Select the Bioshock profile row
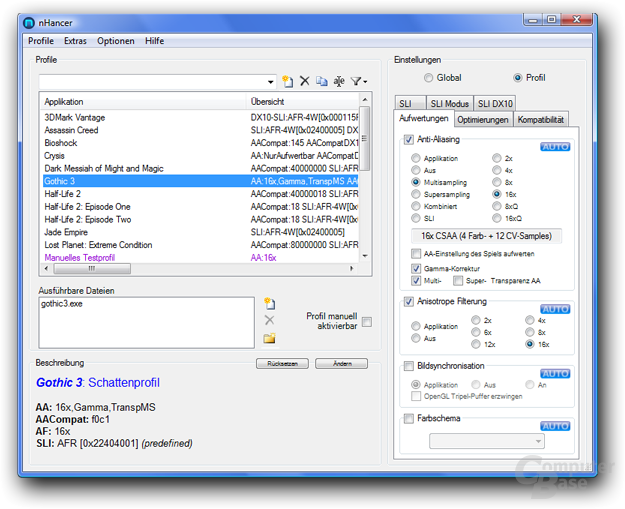This screenshot has width=625, height=509. point(200,143)
